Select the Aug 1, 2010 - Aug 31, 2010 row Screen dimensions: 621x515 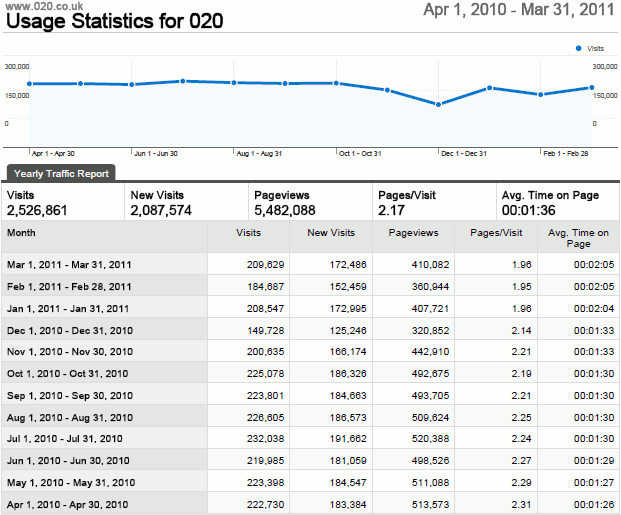click(x=310, y=417)
